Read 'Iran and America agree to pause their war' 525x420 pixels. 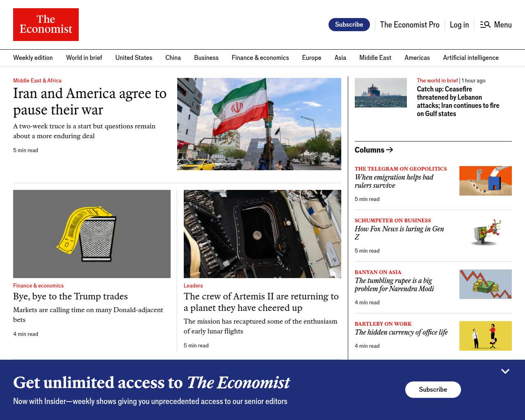coord(90,102)
